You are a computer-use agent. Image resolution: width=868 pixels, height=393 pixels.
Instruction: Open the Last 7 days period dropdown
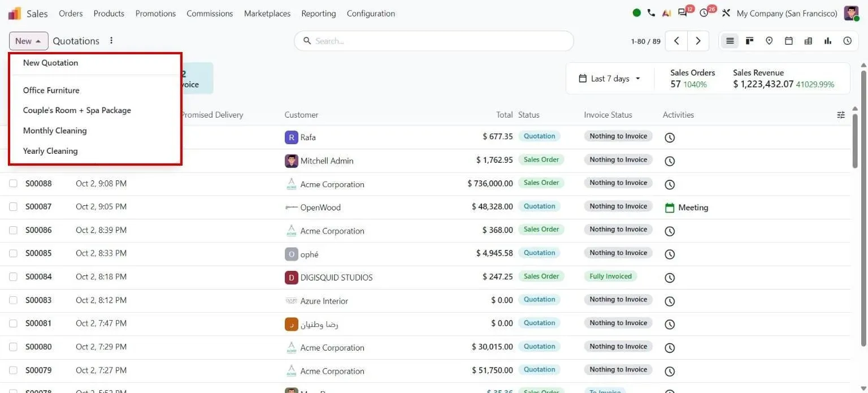point(610,79)
